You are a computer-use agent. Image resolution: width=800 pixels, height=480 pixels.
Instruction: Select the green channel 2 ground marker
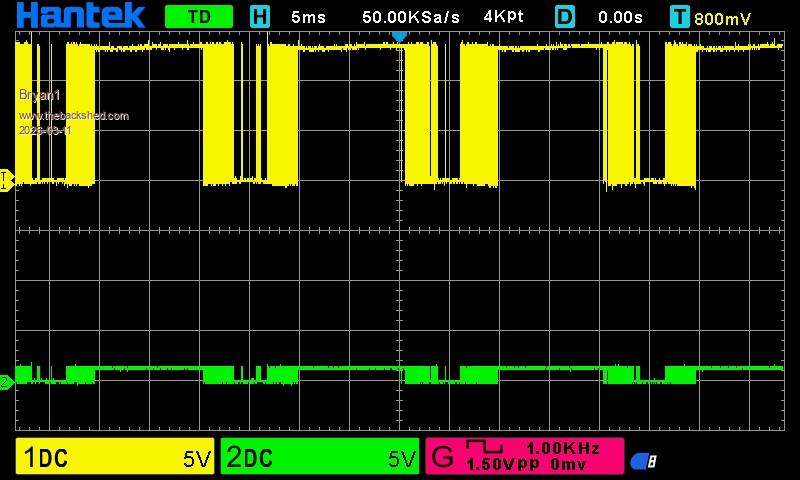point(6,381)
